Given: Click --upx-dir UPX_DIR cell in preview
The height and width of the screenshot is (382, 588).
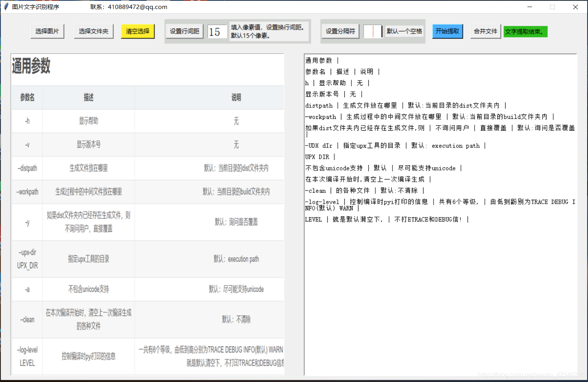Looking at the screenshot, I should (27, 259).
